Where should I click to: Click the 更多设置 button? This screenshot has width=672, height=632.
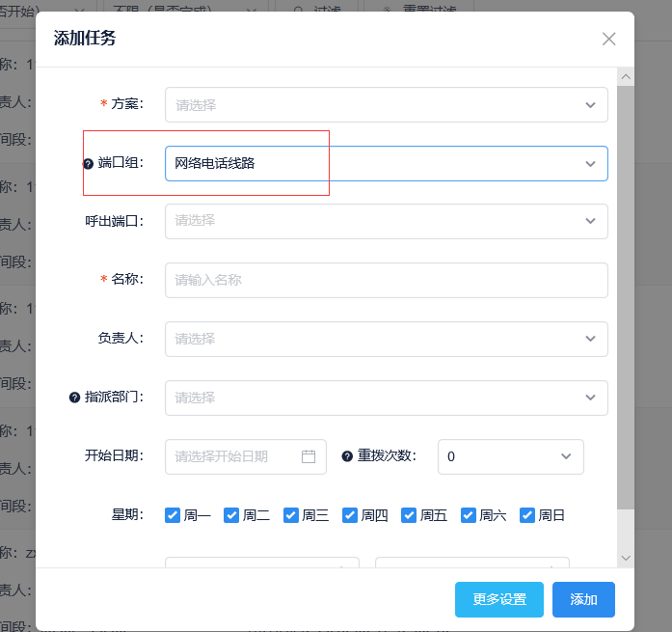(x=498, y=599)
